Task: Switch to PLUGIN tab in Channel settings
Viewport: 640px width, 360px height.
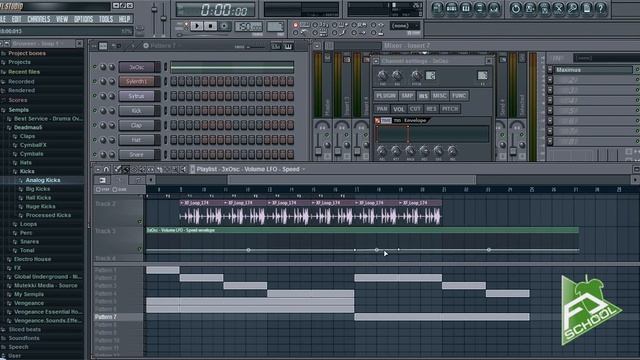Action: pos(386,96)
